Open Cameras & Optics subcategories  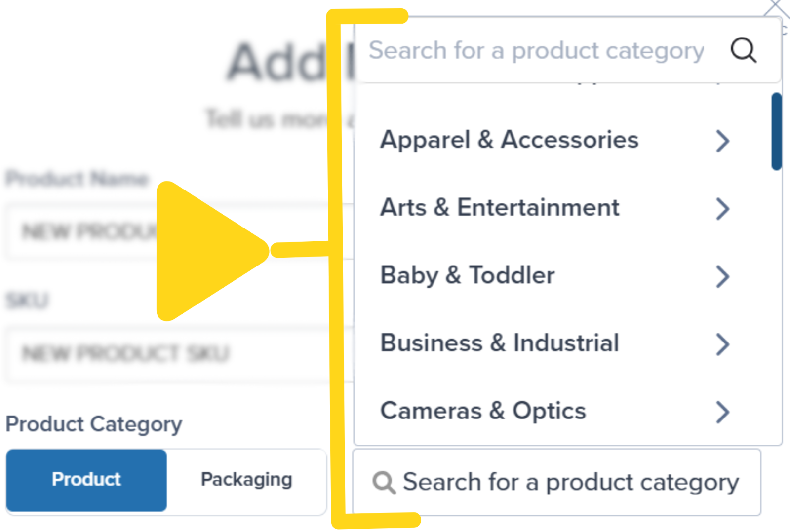coord(723,412)
